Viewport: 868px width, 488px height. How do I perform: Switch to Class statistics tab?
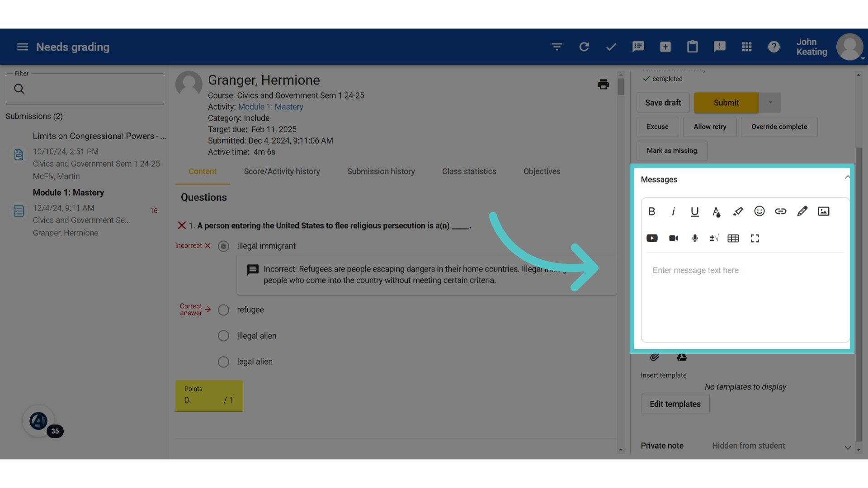coord(469,172)
